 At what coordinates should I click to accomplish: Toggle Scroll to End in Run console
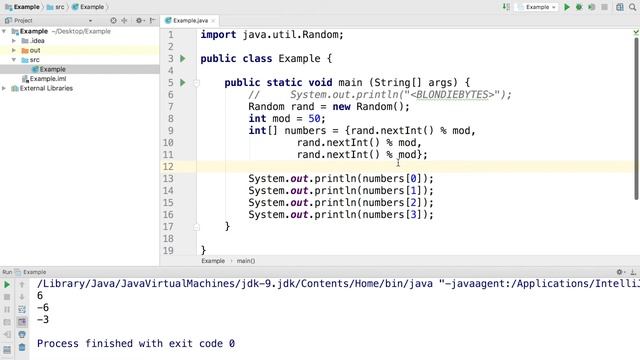pos(22,322)
